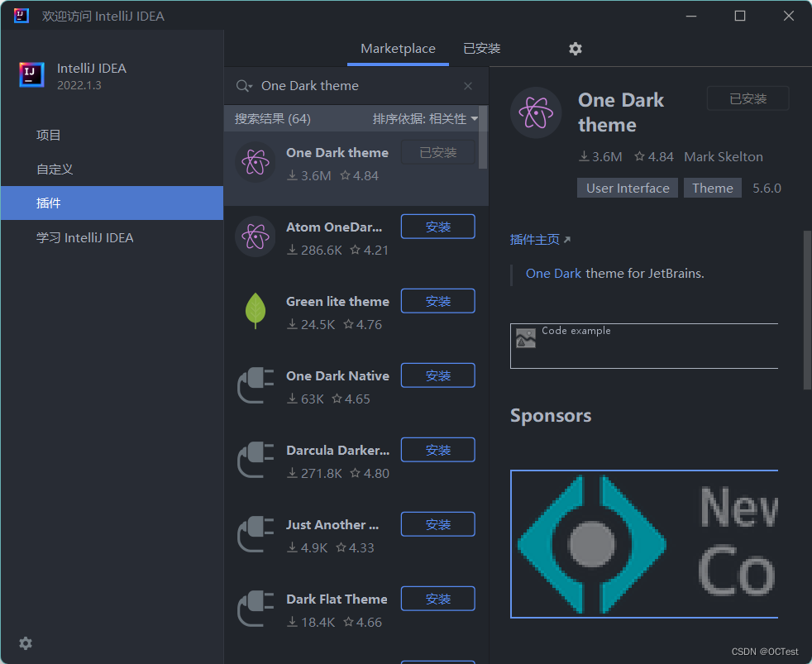
Task: Click the details pane vertical scrollbar
Action: pos(807,310)
